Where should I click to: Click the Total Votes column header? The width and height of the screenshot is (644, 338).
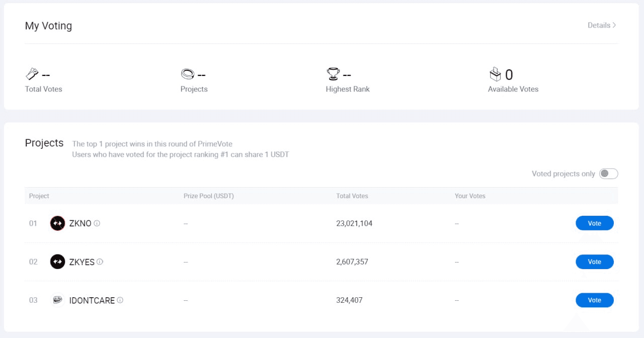coord(352,196)
